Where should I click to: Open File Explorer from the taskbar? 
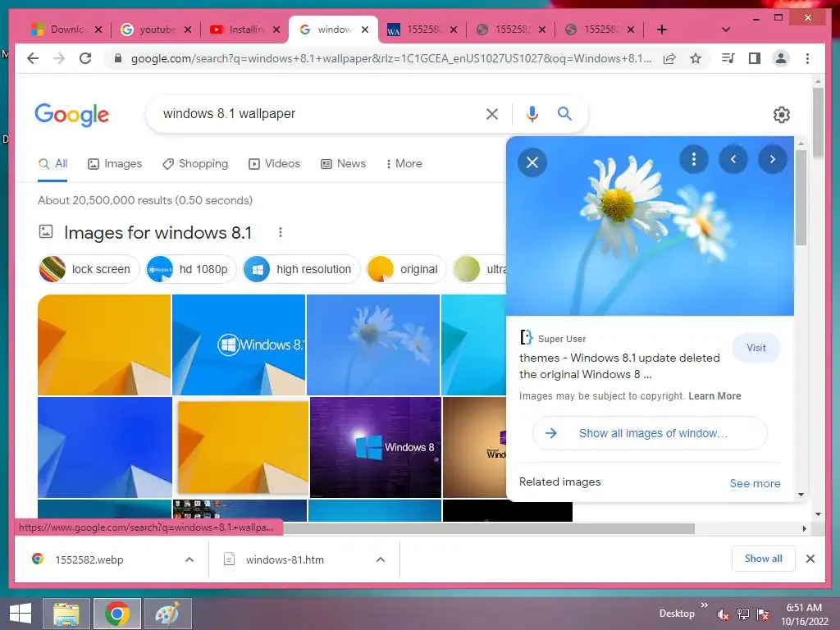pyautogui.click(x=66, y=614)
